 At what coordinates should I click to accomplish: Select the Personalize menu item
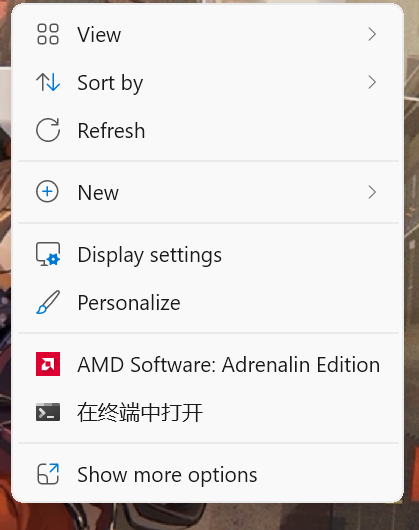208,303
